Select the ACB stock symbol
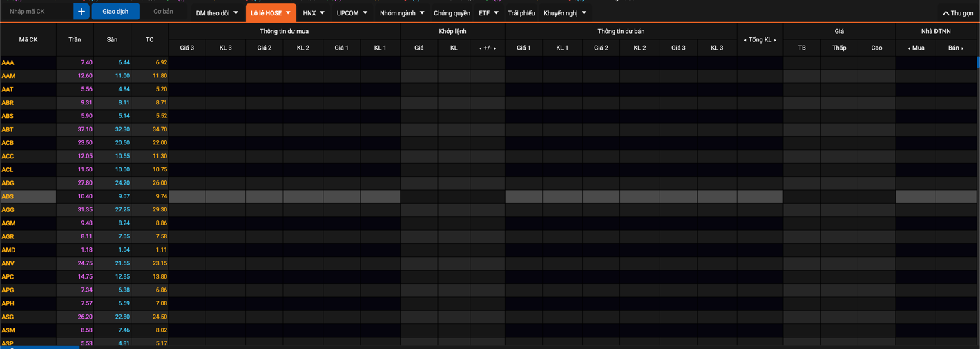Screen dimensions: 980x349 (x=8, y=143)
